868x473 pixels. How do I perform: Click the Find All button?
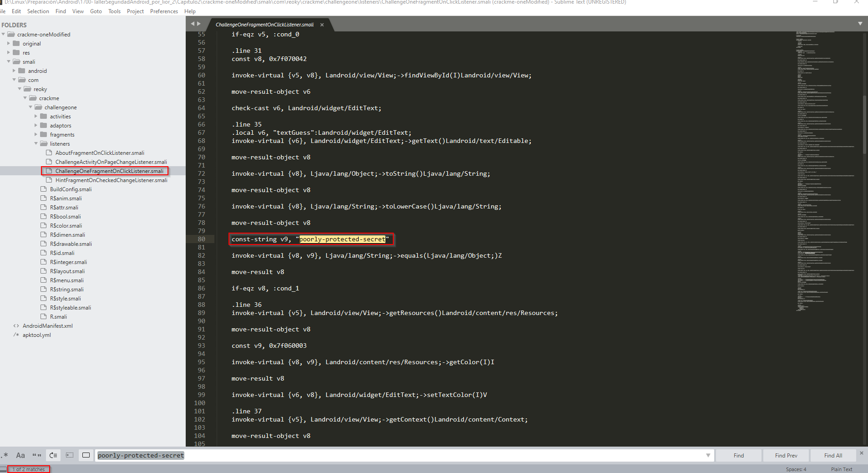tap(833, 455)
